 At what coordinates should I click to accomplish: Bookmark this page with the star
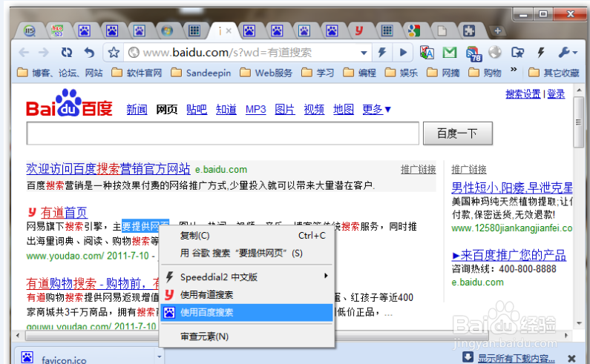click(114, 53)
